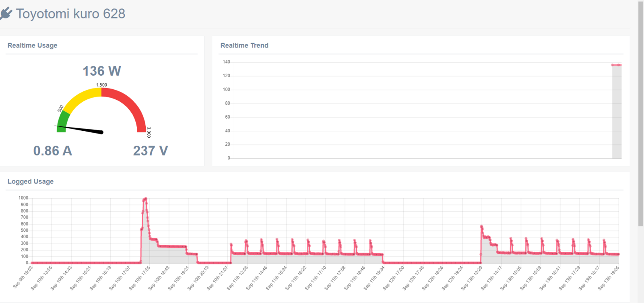Click the Sep 10th 21:07 time label
The image size is (644, 303).
click(x=217, y=278)
